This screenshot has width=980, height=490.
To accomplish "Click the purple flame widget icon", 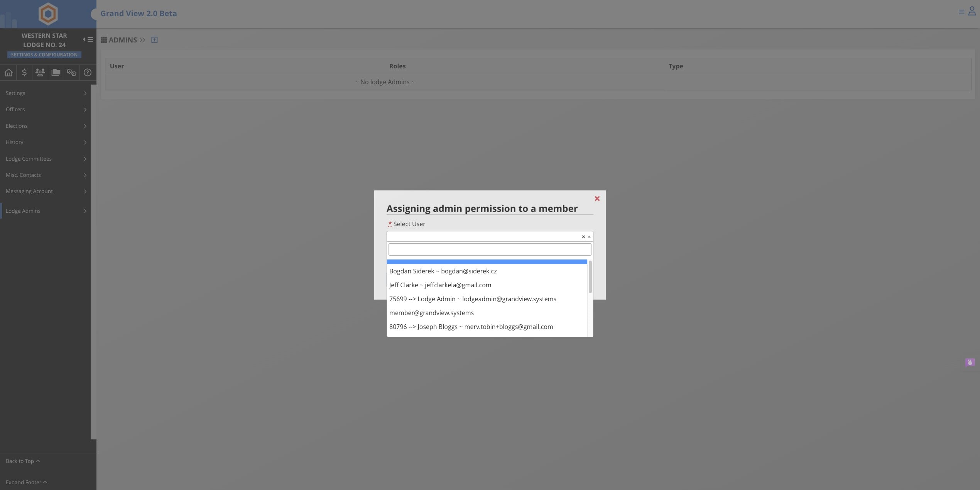I will (970, 362).
